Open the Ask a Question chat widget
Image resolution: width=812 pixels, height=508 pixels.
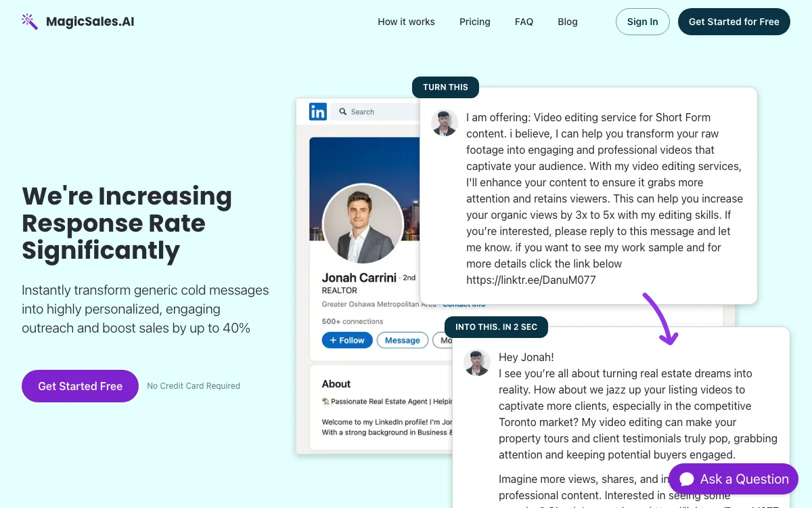(734, 479)
